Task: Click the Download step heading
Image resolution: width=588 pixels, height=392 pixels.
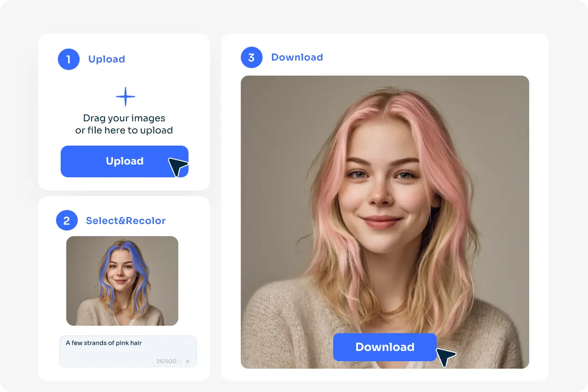Action: coord(297,57)
